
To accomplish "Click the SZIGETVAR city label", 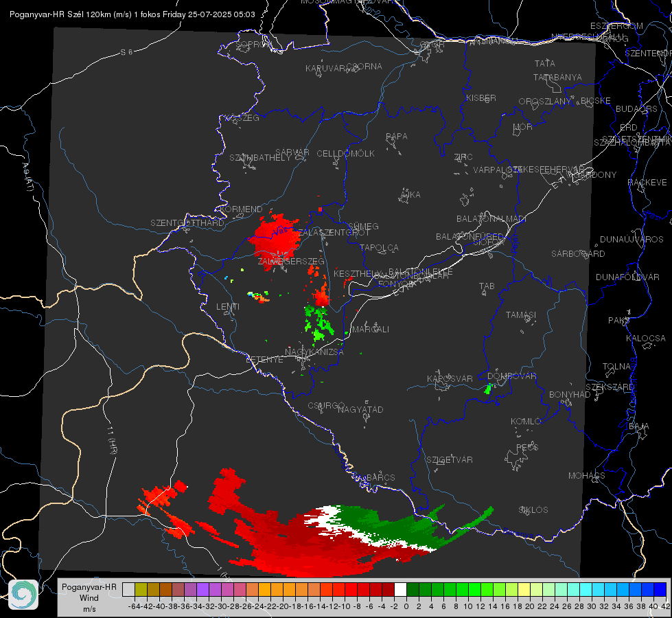I will tap(450, 460).
